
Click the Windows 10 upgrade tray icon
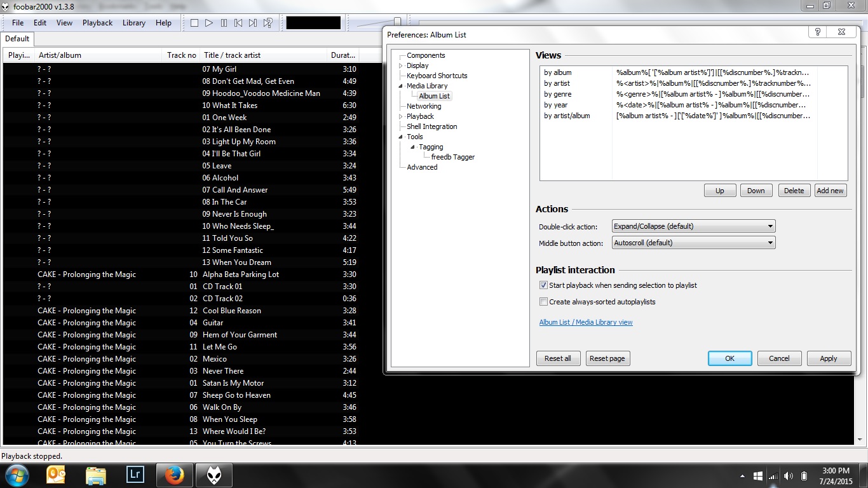pyautogui.click(x=758, y=476)
